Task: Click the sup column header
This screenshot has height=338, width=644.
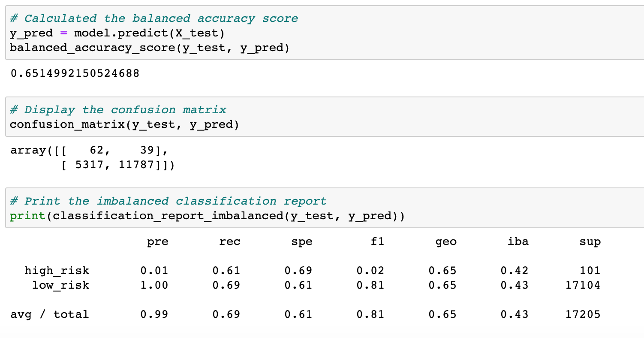Action: pos(590,241)
